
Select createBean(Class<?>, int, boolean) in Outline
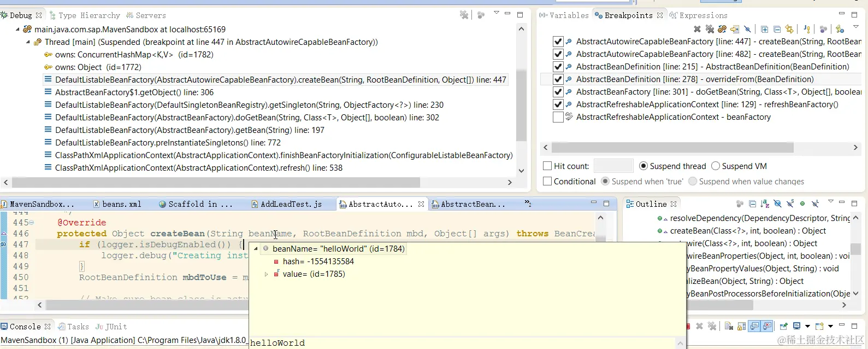748,231
